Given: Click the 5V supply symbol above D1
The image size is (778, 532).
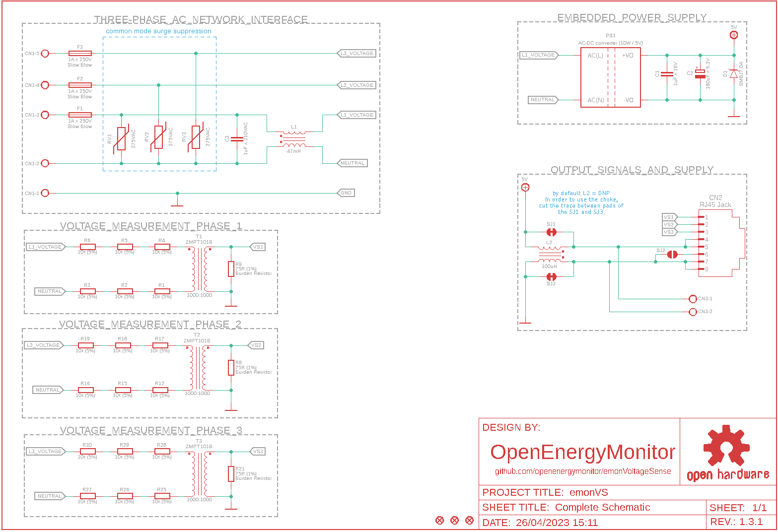Looking at the screenshot, I should (x=734, y=35).
